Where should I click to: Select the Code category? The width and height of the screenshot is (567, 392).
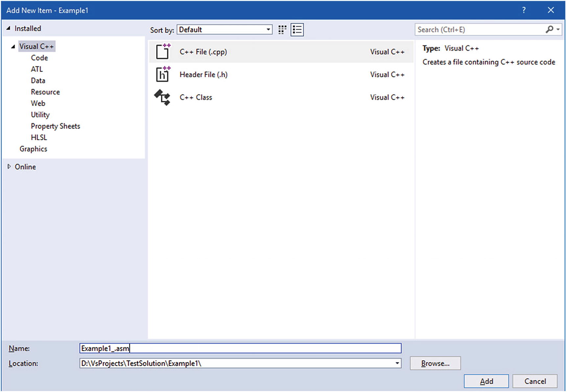[39, 58]
